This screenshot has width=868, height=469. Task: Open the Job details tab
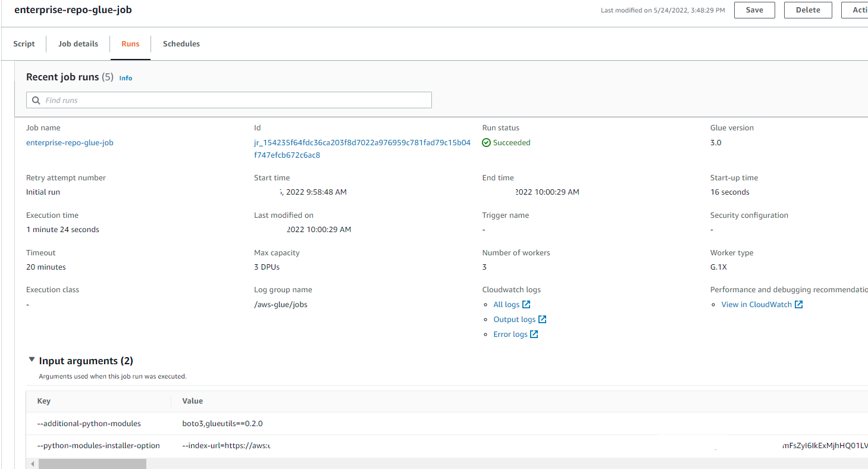click(x=77, y=44)
